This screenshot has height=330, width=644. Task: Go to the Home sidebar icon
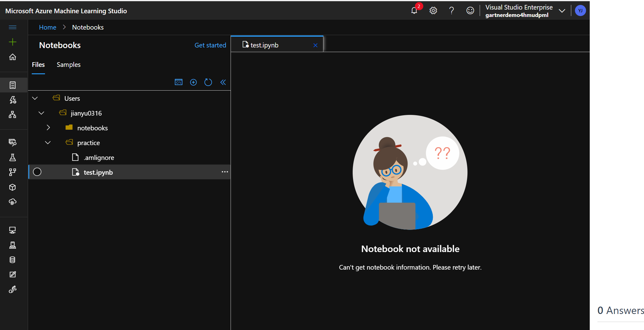coord(13,57)
